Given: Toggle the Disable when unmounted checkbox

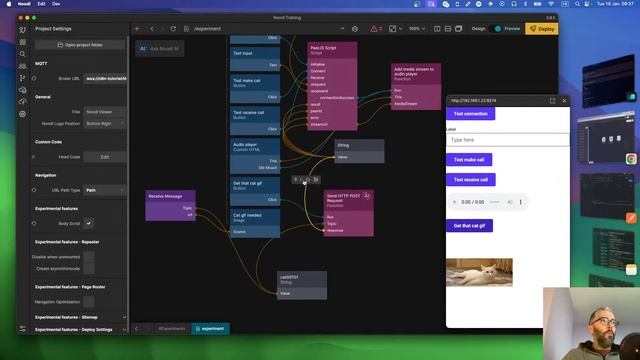Looking at the screenshot, I should (89, 257).
